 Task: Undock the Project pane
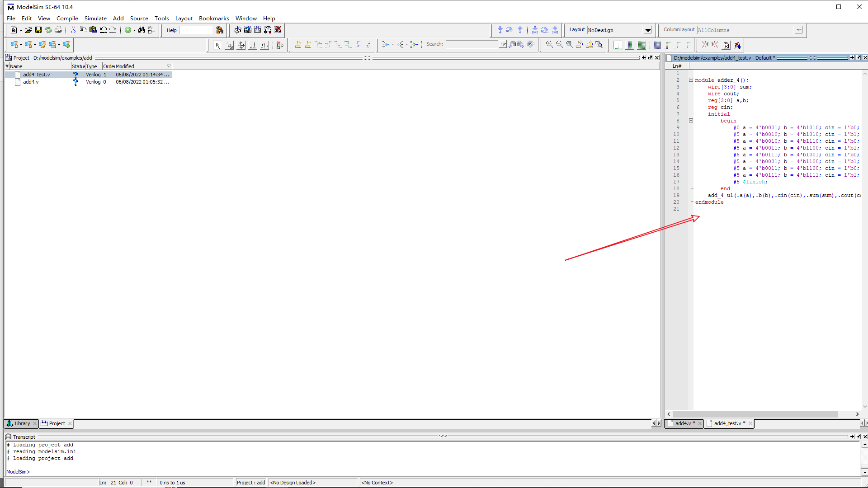point(650,57)
